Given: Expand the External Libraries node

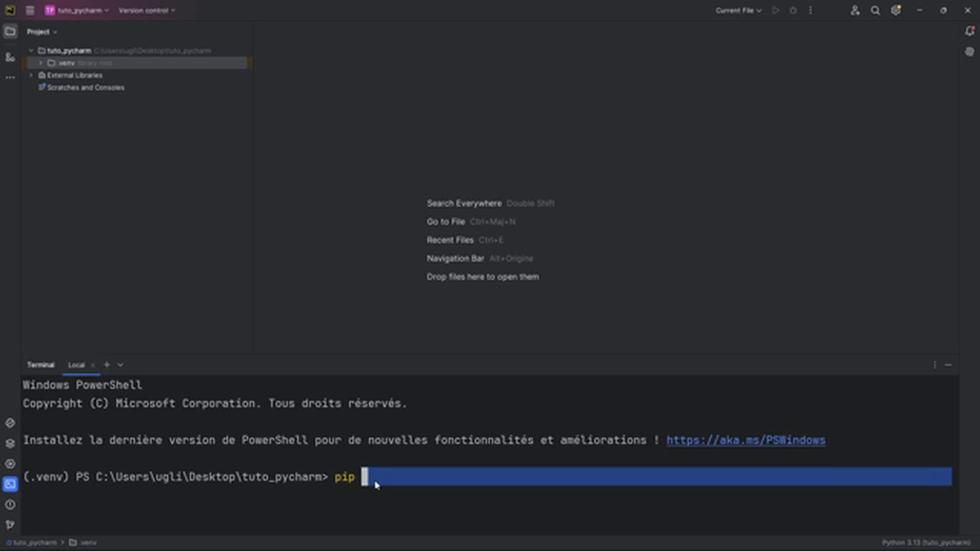Looking at the screenshot, I should click(x=31, y=75).
